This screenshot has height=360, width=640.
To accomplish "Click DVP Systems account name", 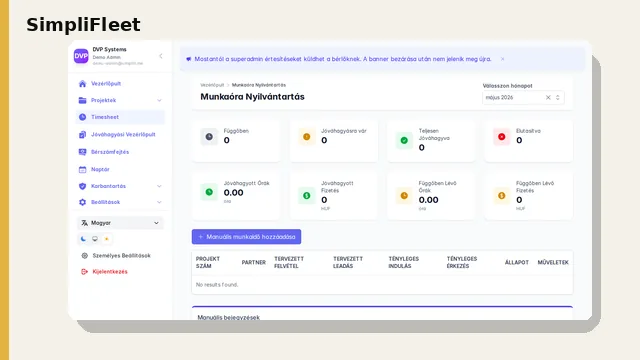I will tap(109, 49).
